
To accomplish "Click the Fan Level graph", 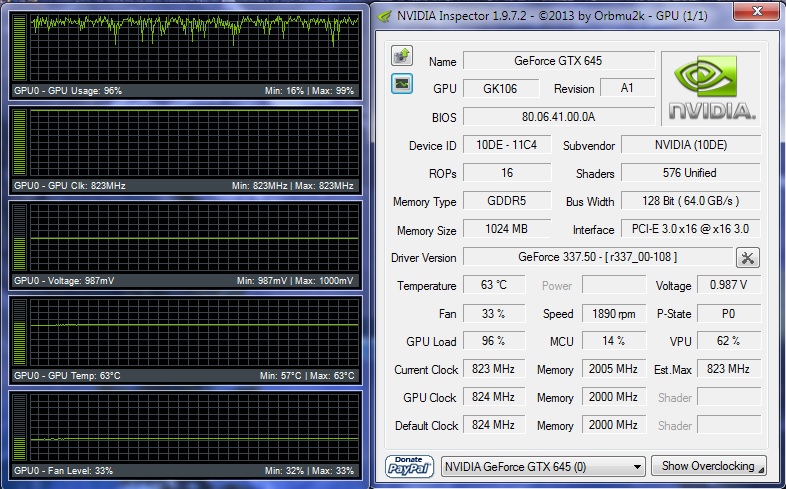I will pos(194,427).
